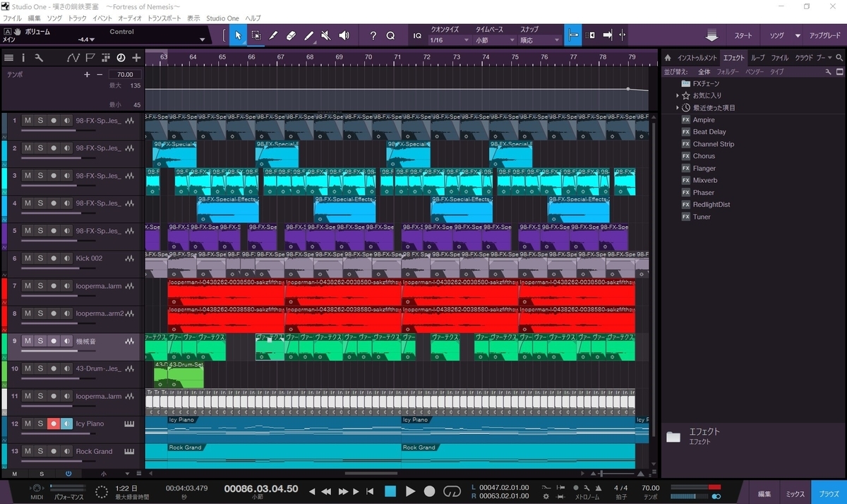Choose the Paint (pencil) tool
Image resolution: width=847 pixels, height=504 pixels.
click(308, 35)
